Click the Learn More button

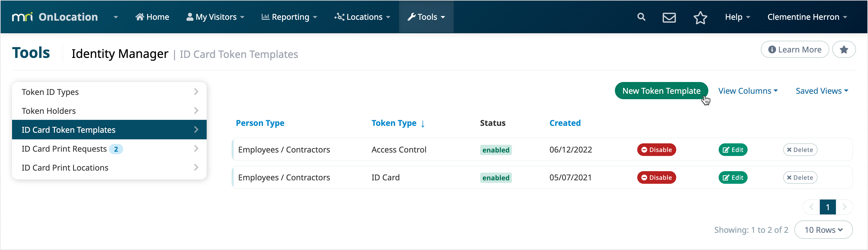click(x=795, y=50)
